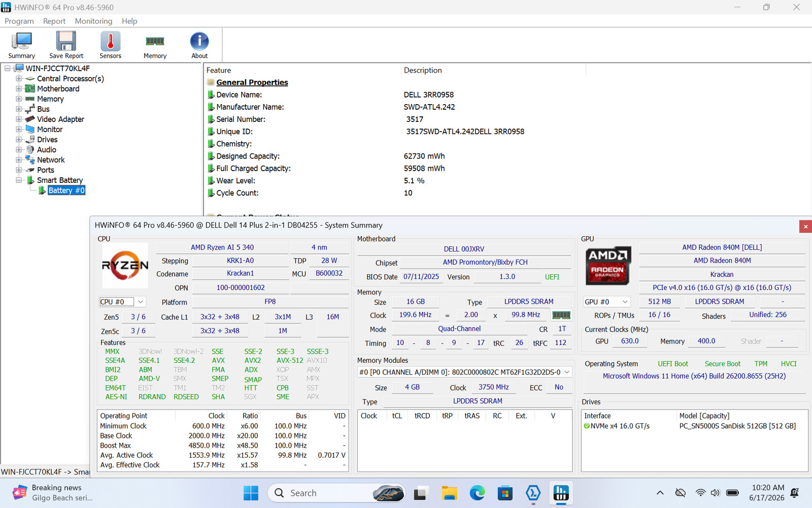Click the Battery #0 tree icon
The width and height of the screenshot is (812, 508).
(x=42, y=190)
